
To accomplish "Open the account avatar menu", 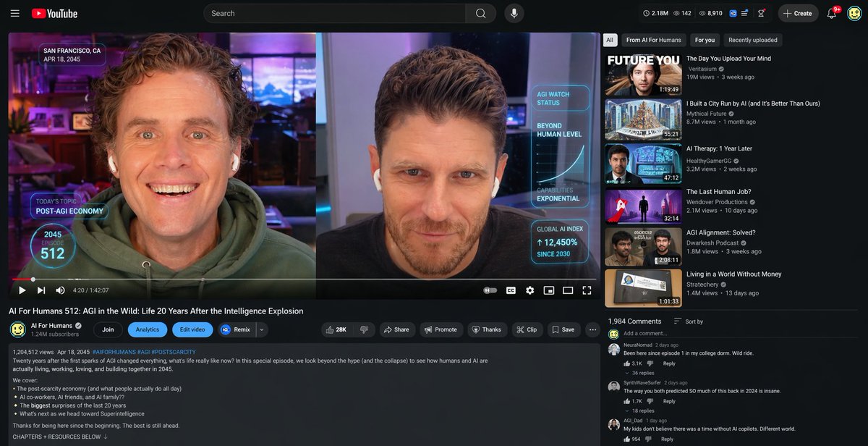I will (854, 13).
